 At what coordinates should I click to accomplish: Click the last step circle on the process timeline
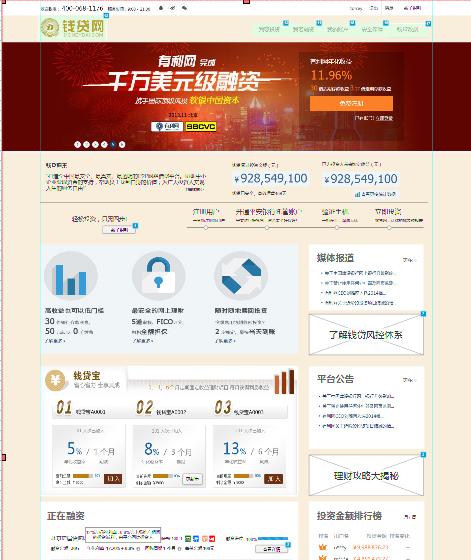(389, 228)
